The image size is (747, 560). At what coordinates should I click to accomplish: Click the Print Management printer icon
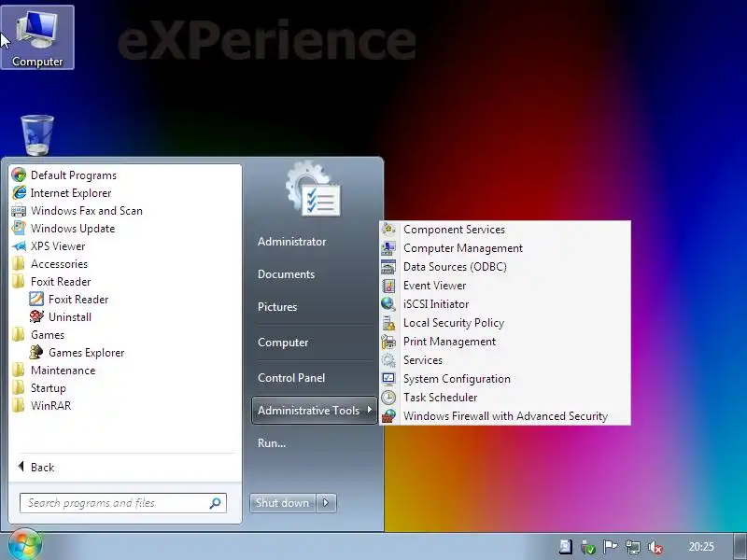pyautogui.click(x=388, y=342)
